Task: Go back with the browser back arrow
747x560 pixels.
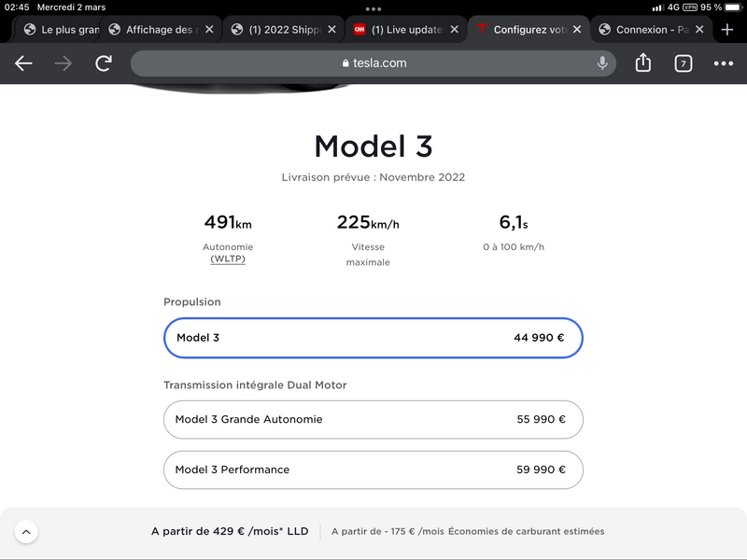Action: 23,63
